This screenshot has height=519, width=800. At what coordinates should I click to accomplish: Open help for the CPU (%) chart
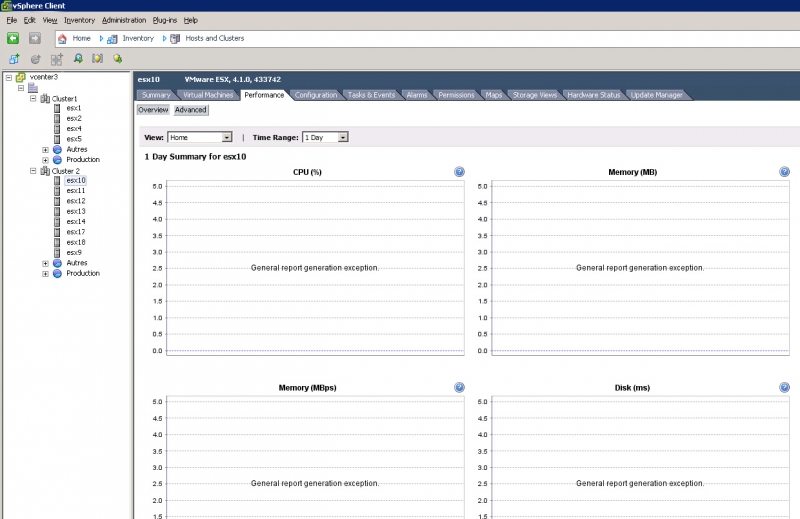pyautogui.click(x=459, y=172)
